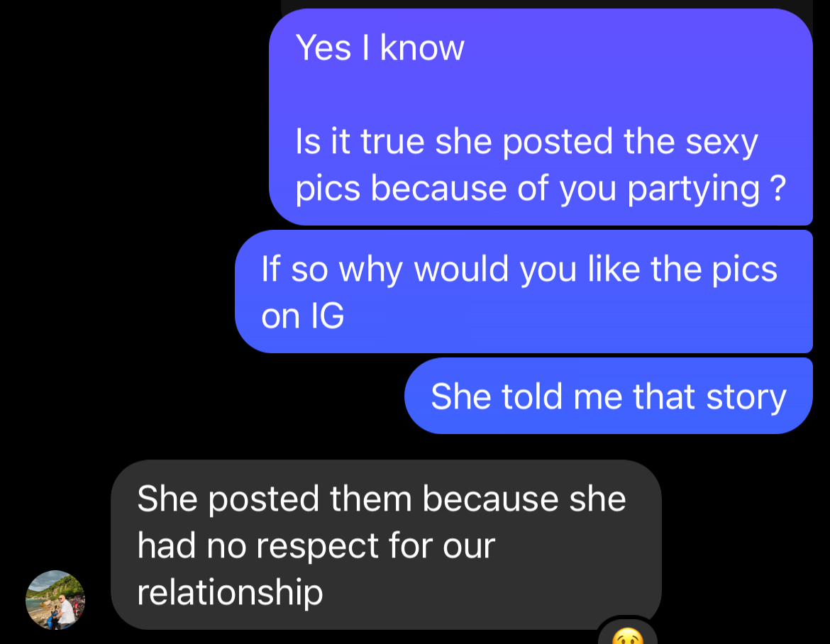
Task: Tap the word "like" in the second bubble
Action: 614,269
